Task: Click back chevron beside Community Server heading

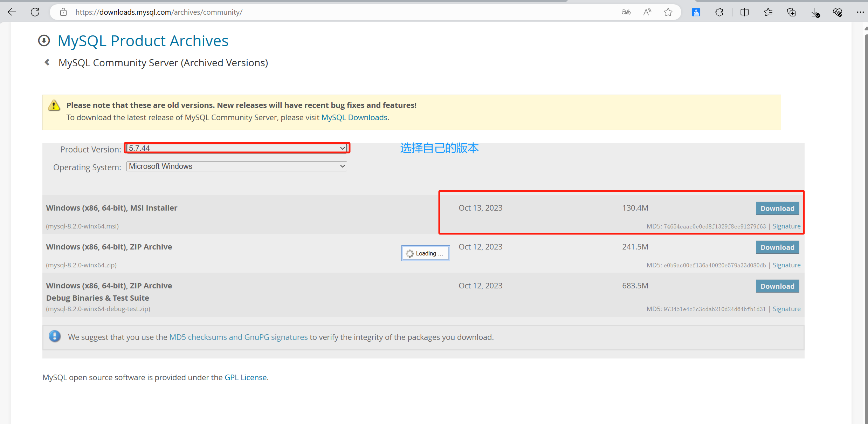Action: [x=47, y=62]
